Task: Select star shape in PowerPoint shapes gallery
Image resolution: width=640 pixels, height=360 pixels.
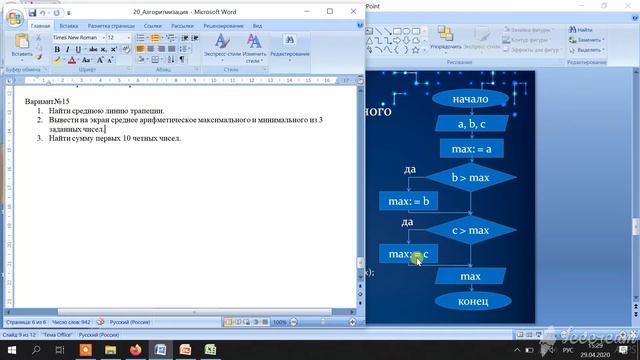Action: [416, 50]
